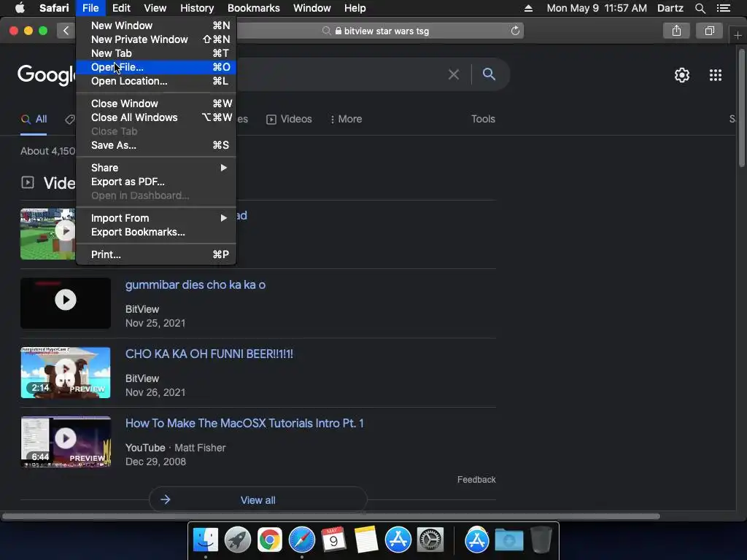Choose Close Window menu item

click(156, 104)
